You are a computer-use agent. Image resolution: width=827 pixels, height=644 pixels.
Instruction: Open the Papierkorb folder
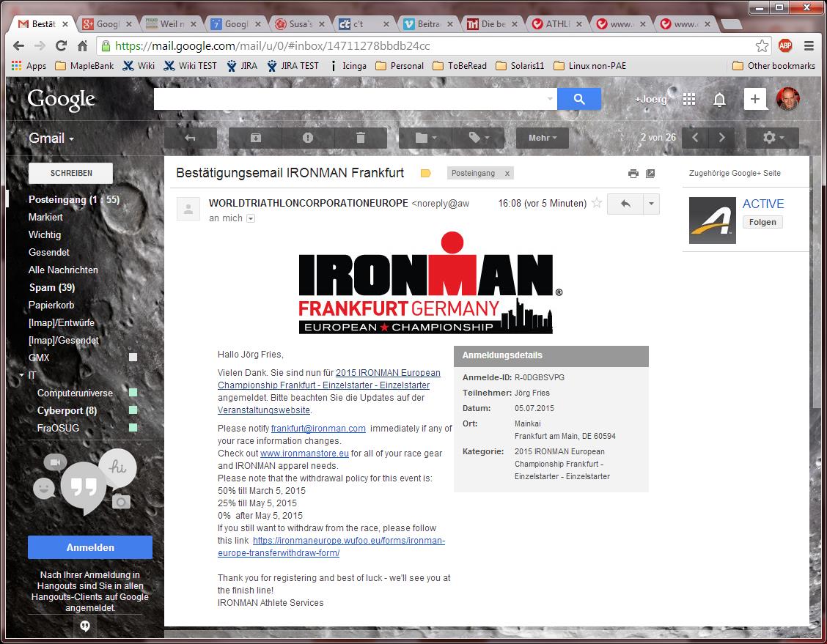coord(51,305)
